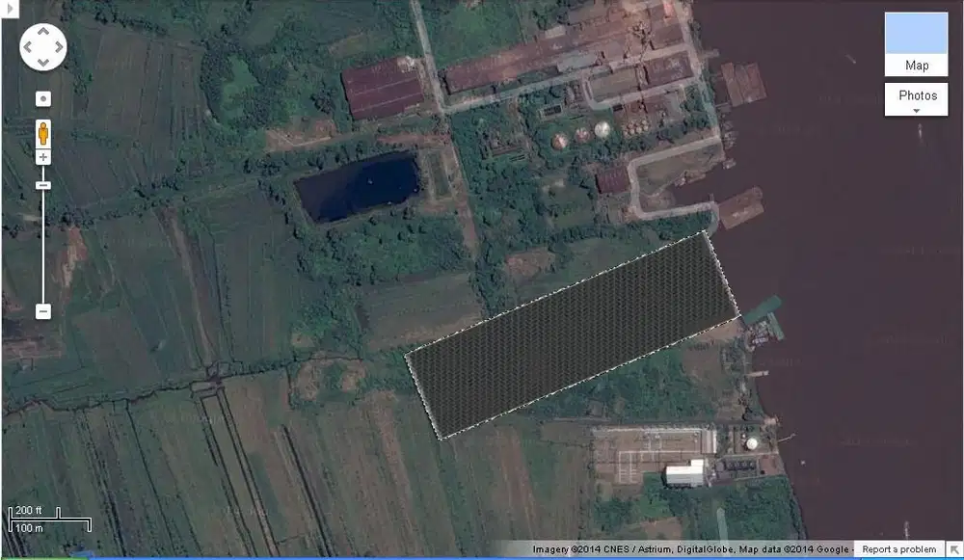Click the show my location dot button
964x560 pixels.
[x=43, y=98]
